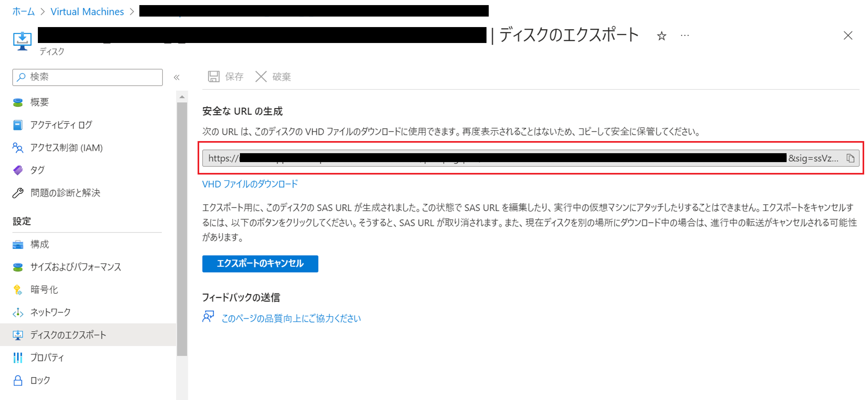Open the more options ellipsis menu

pyautogui.click(x=685, y=35)
